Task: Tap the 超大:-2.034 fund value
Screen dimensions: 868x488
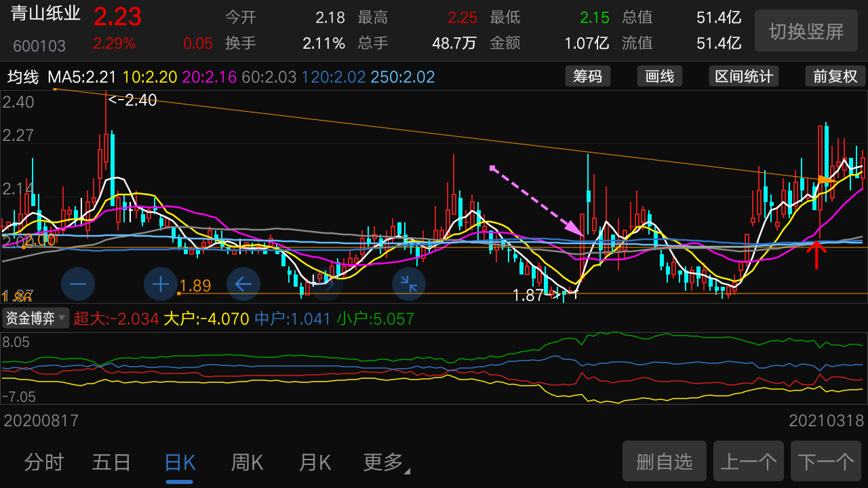Action: point(116,319)
